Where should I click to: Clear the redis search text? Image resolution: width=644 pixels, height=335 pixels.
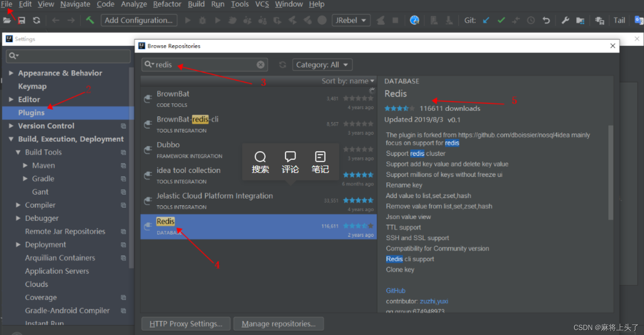click(260, 65)
